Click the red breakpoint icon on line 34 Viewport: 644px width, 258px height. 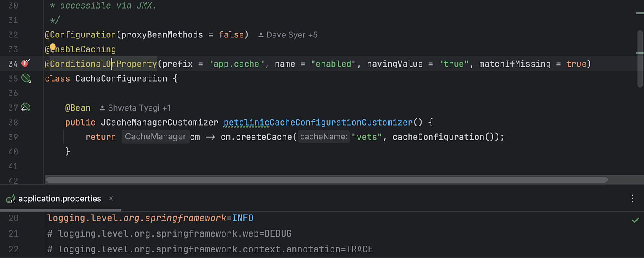pos(26,64)
